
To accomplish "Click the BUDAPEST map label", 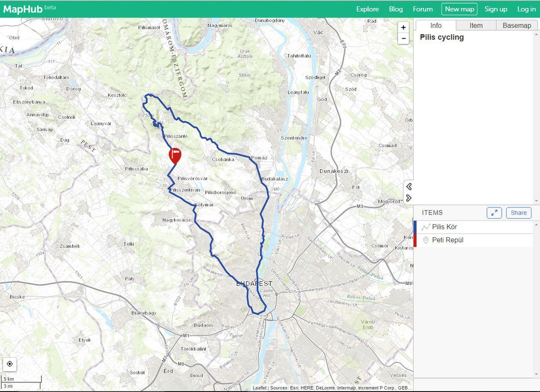I will pyautogui.click(x=254, y=284).
